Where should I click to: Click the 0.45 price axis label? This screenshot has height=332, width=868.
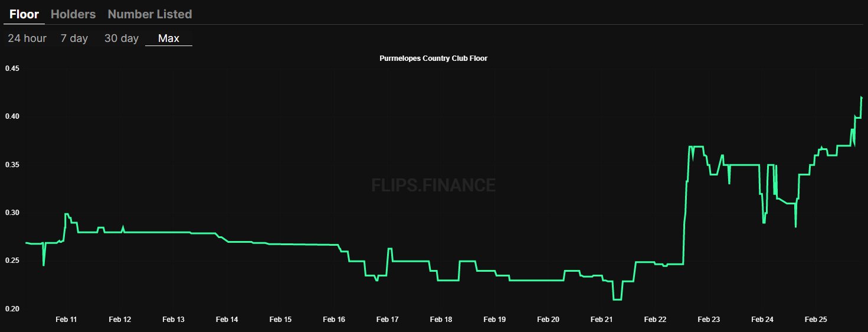click(12, 69)
